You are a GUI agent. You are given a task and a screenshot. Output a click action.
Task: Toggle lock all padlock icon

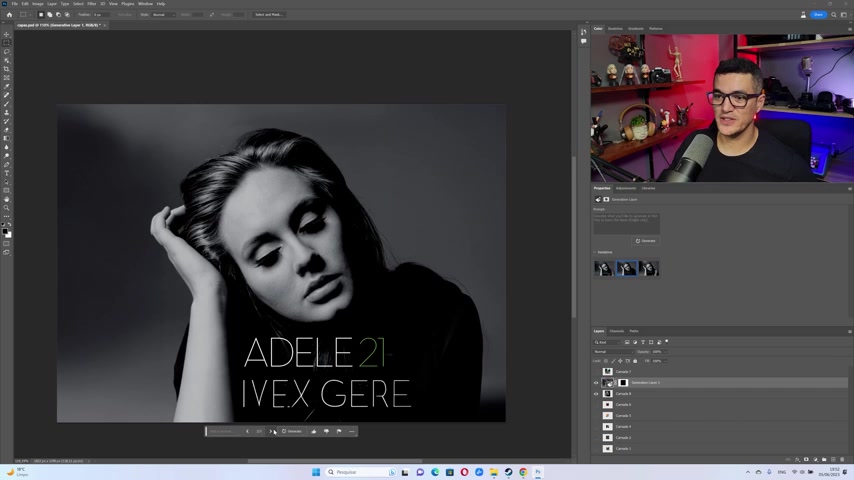click(x=635, y=361)
